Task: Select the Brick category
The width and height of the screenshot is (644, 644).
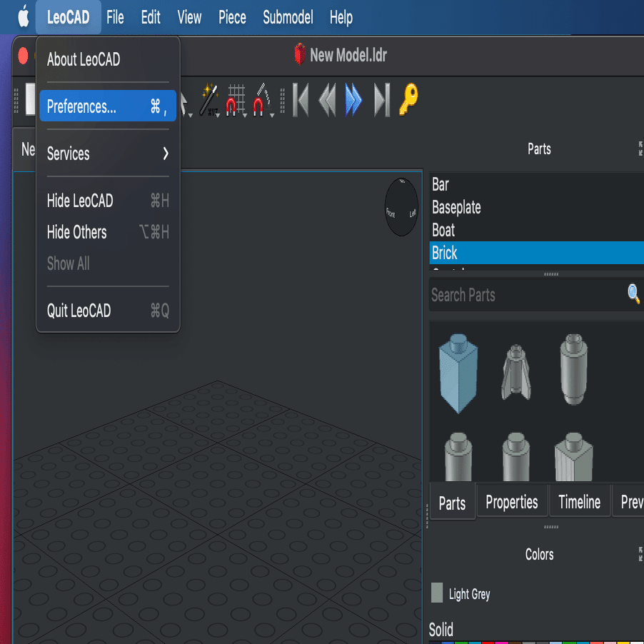Action: [x=536, y=253]
